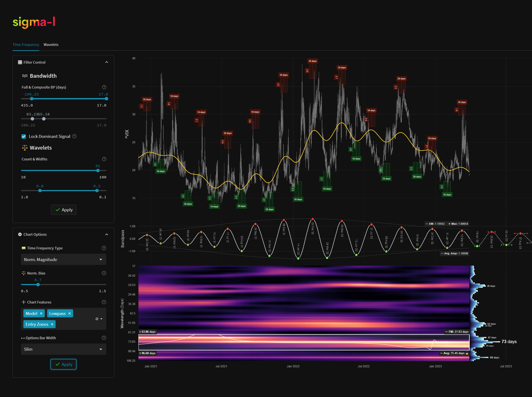532x397 pixels.
Task: Remove the Model chart feature tag
Action: [41, 313]
